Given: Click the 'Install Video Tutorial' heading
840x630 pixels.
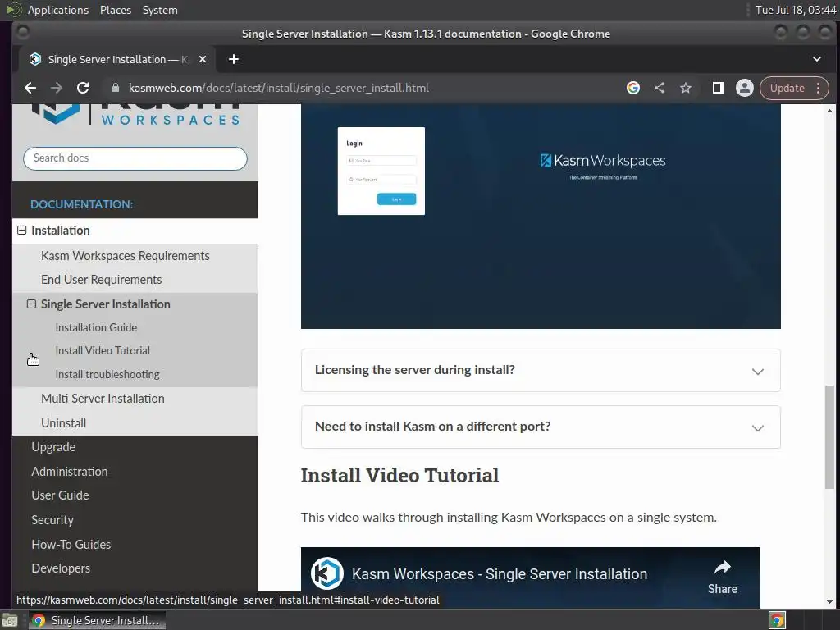Looking at the screenshot, I should (399, 476).
